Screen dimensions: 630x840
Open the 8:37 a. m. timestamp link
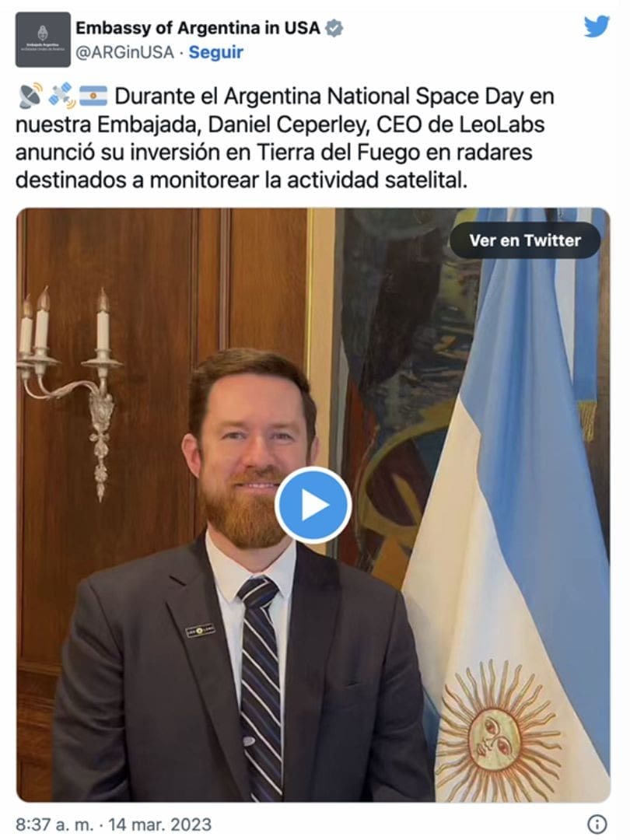click(x=54, y=824)
